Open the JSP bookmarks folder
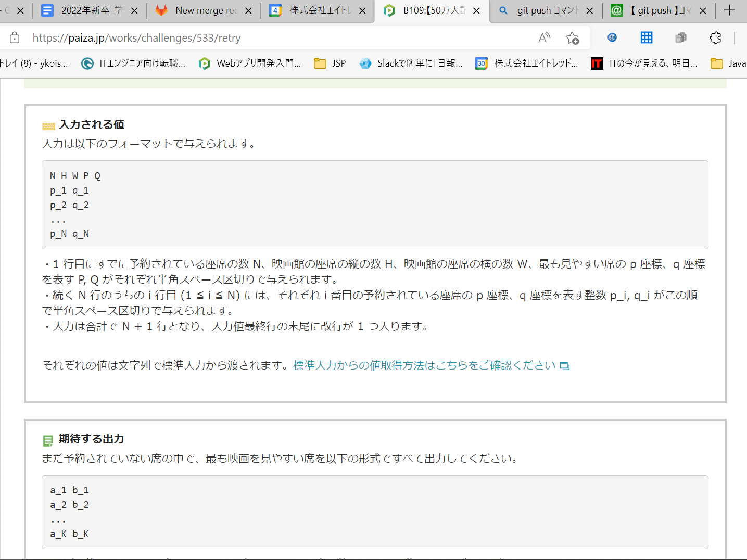The height and width of the screenshot is (560, 747). (x=330, y=63)
